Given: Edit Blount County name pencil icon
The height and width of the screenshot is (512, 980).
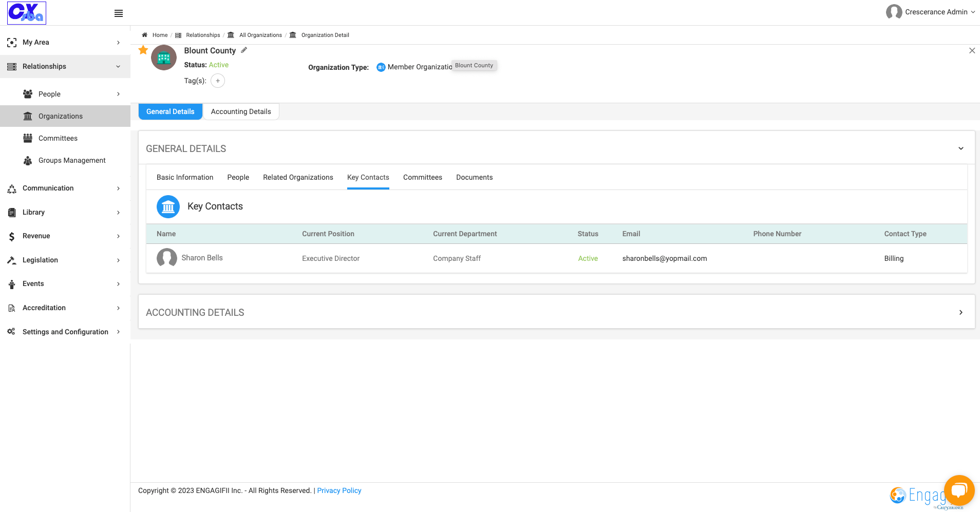Looking at the screenshot, I should pos(244,50).
